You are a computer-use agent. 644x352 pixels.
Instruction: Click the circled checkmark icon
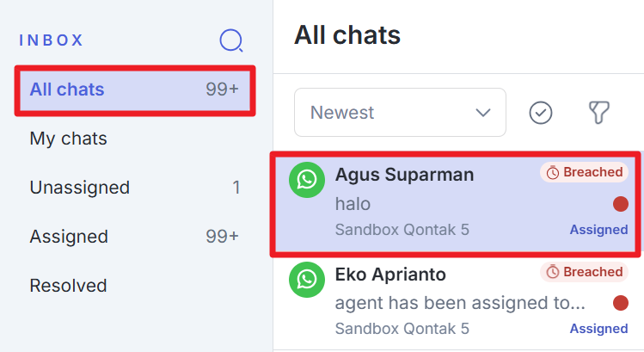click(541, 113)
